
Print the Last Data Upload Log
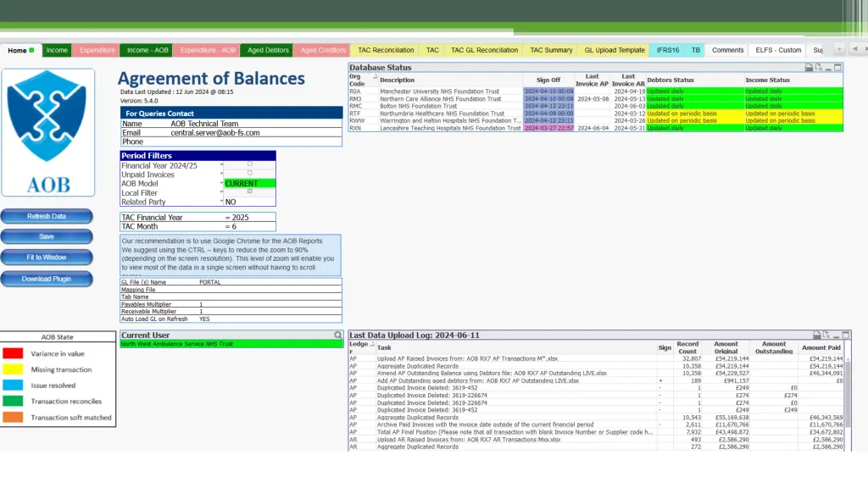click(x=816, y=335)
